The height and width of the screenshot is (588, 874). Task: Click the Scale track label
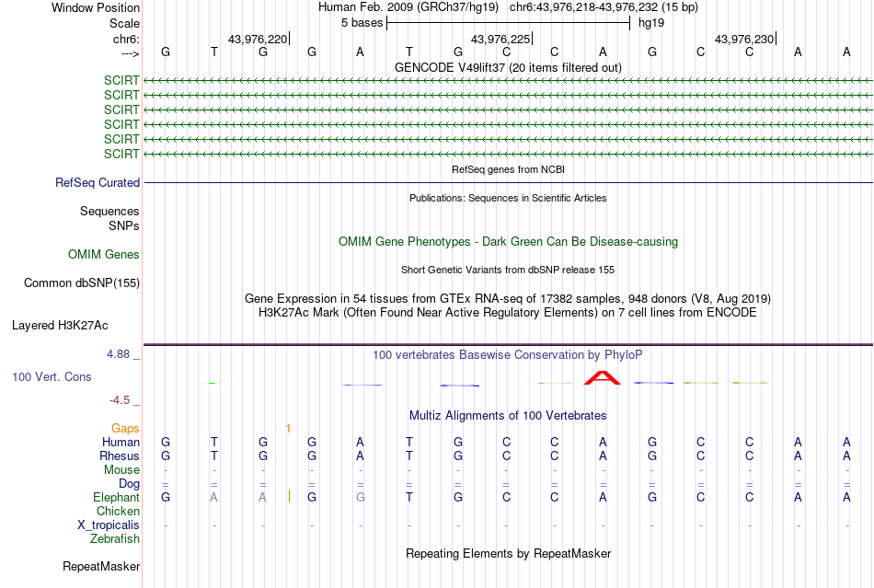[124, 23]
